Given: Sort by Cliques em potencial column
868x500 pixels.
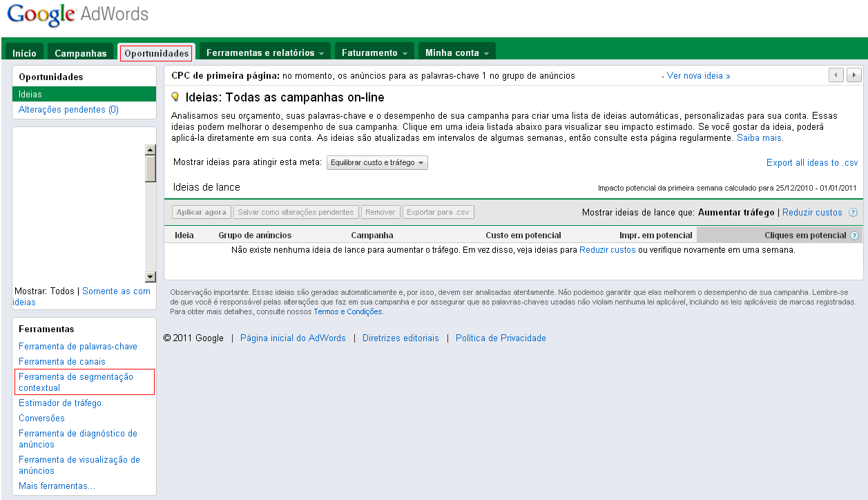Looking at the screenshot, I should click(x=805, y=235).
